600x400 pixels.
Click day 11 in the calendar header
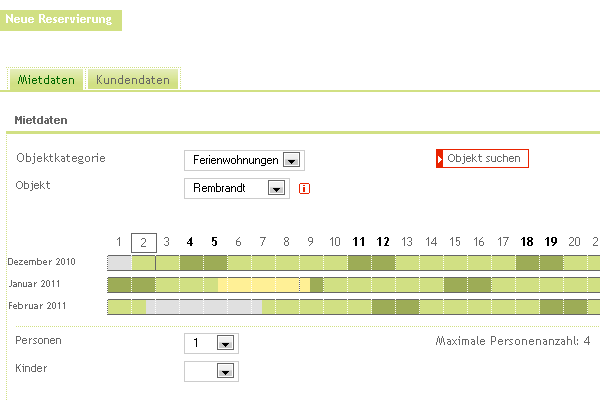[x=359, y=242]
